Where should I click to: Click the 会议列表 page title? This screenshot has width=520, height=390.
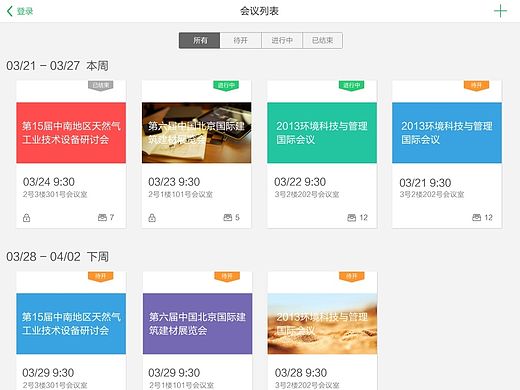pos(259,11)
